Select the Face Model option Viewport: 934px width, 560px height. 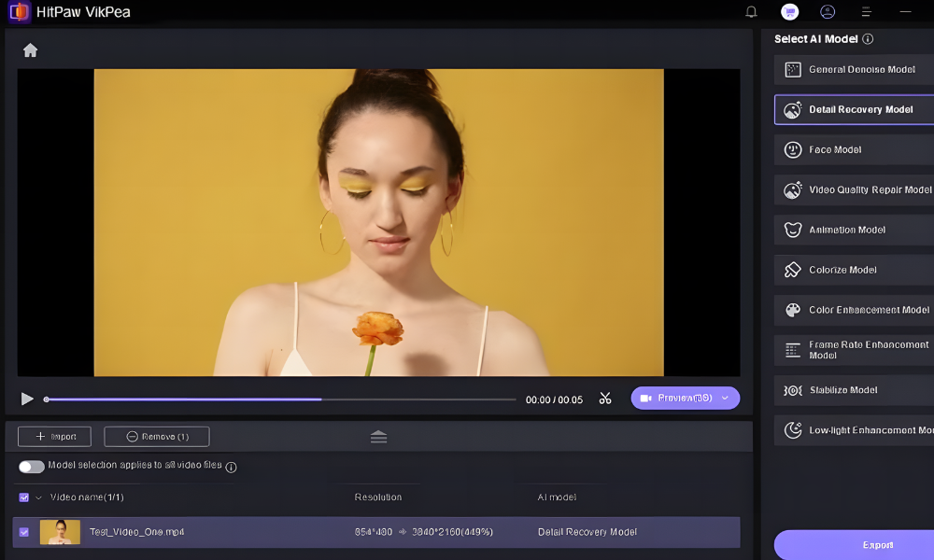[855, 149]
